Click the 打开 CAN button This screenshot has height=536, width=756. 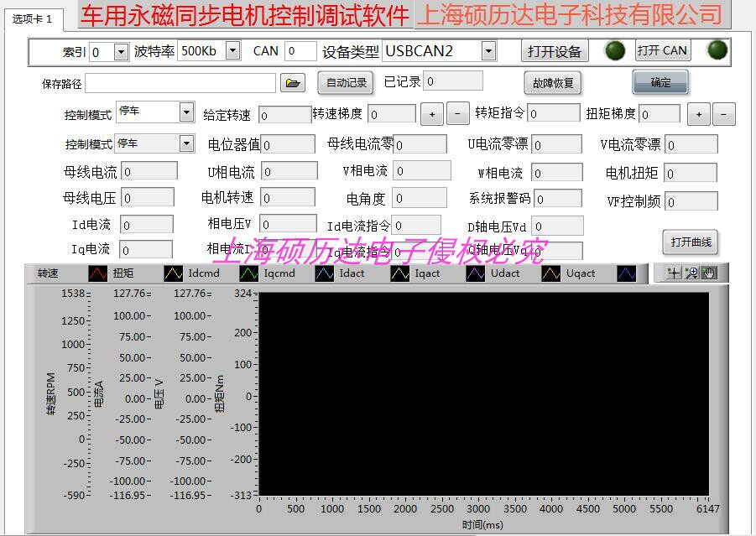[x=663, y=50]
